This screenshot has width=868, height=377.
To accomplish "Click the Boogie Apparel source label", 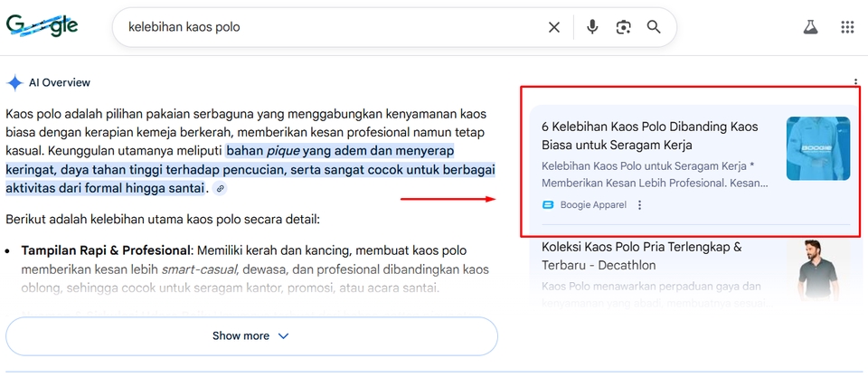I will point(592,205).
